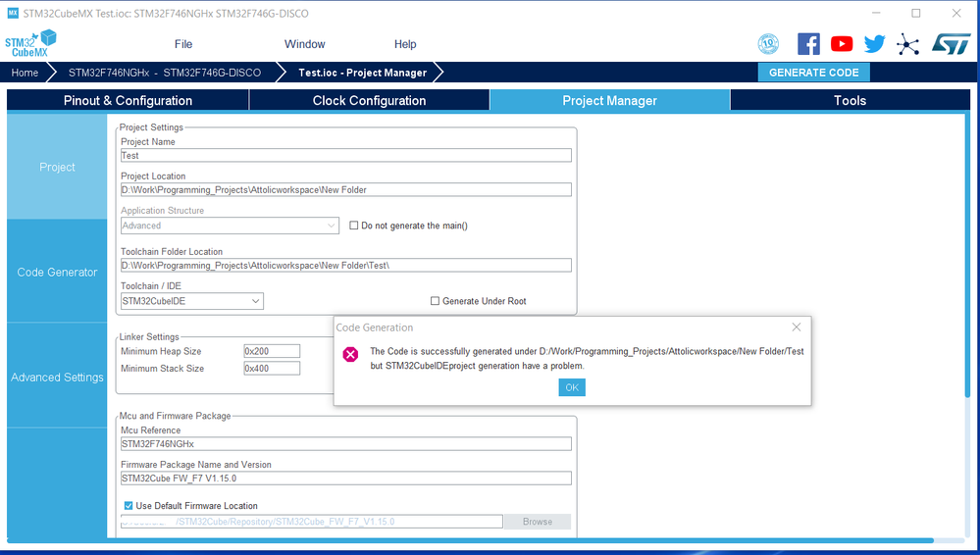Click the Project Name field
Image resolution: width=980 pixels, height=555 pixels.
coord(345,156)
